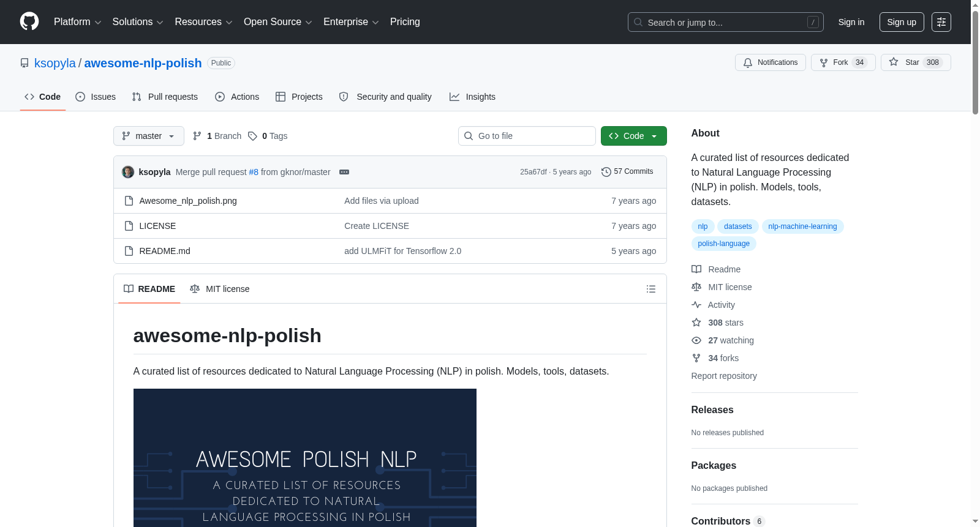Open the ksopyla owner profile link
This screenshot has width=980, height=527.
pyautogui.click(x=55, y=63)
